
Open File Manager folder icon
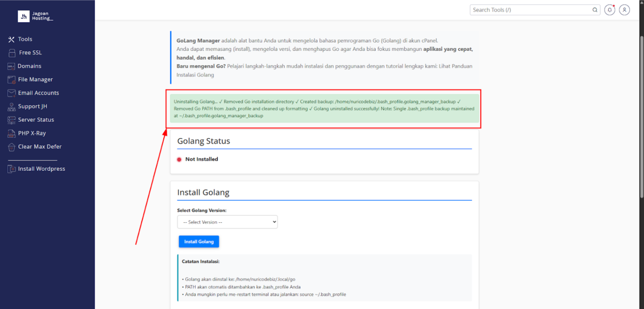point(12,80)
